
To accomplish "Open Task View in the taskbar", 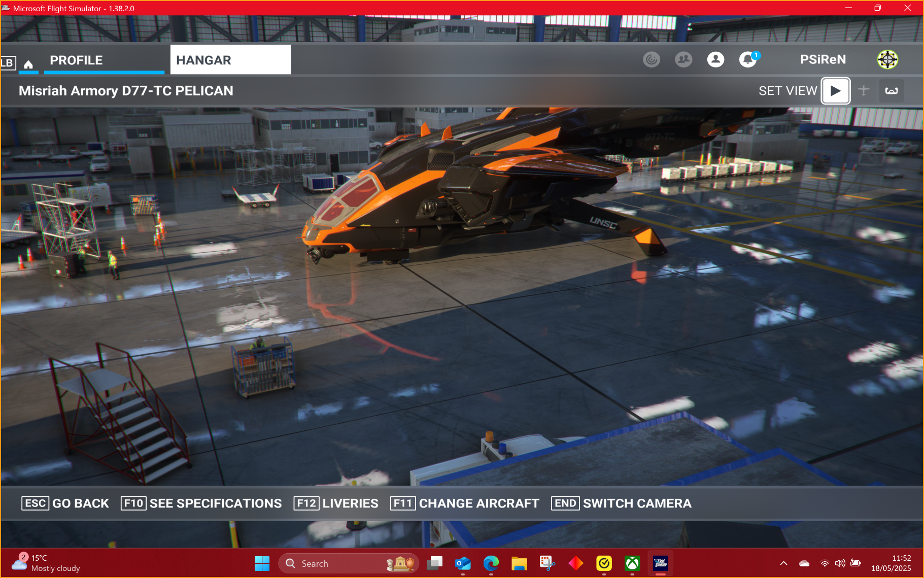I will pyautogui.click(x=435, y=563).
